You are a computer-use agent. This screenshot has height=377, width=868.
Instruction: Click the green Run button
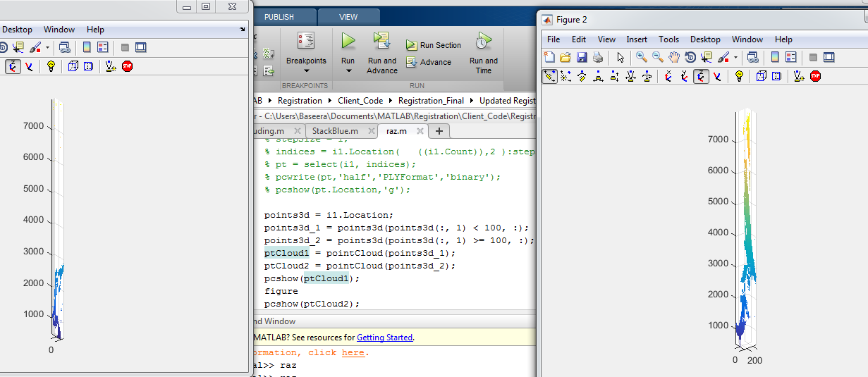pyautogui.click(x=348, y=41)
